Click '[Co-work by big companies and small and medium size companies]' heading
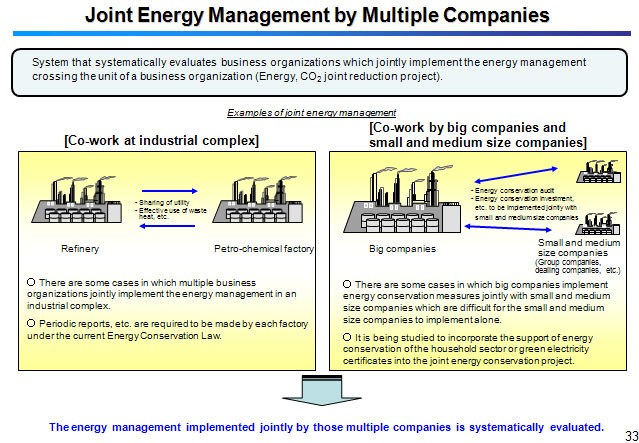The height and width of the screenshot is (443, 639). [478, 135]
